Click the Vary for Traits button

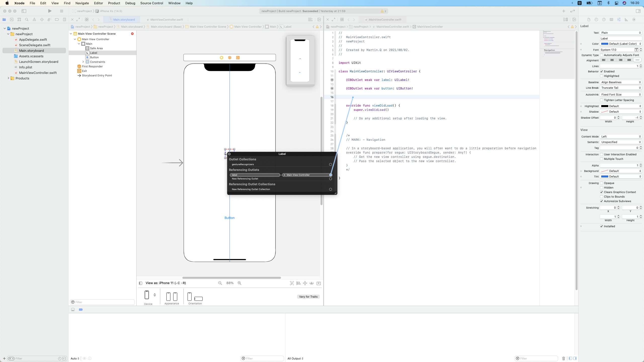click(x=308, y=297)
